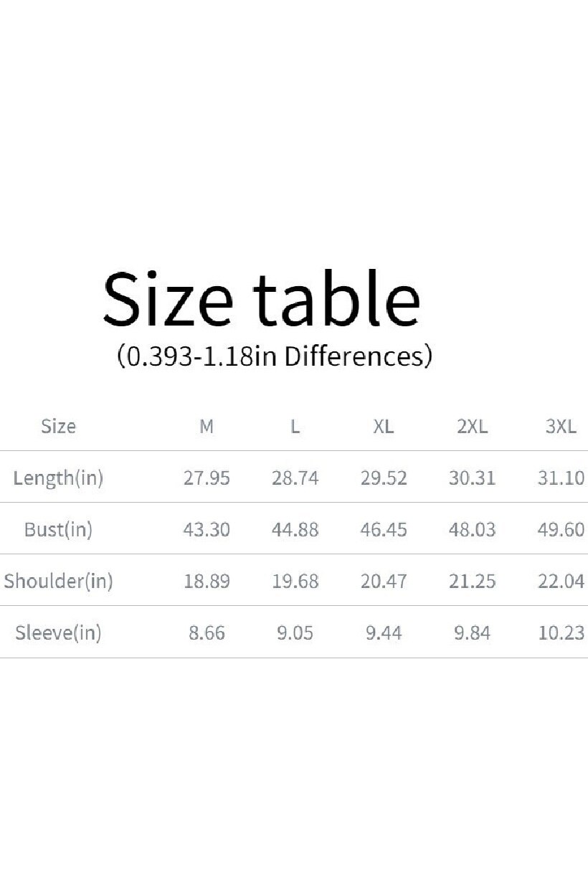The height and width of the screenshot is (882, 588).
Task: Click the "(0.393-1.18in Differences)" subtitle
Action: click(274, 355)
